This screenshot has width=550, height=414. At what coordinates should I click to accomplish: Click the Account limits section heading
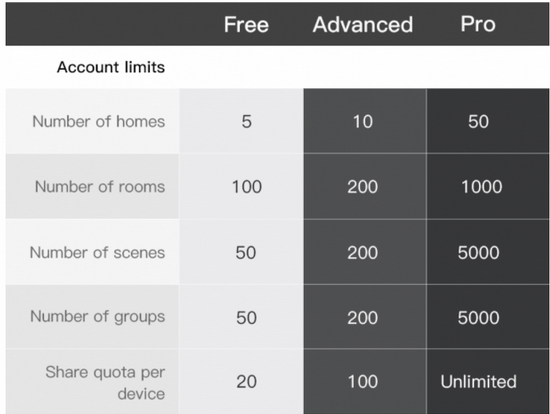(x=111, y=67)
